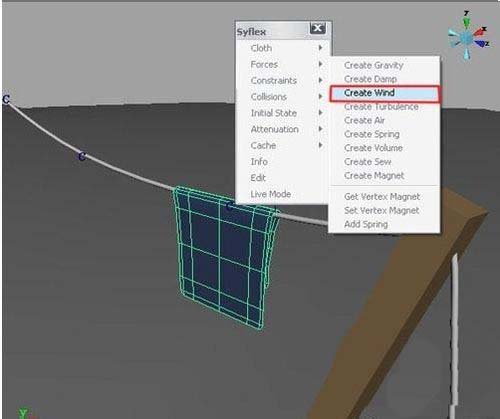This screenshot has width=500, height=419.
Task: Click the Info menu item
Action: 259,162
